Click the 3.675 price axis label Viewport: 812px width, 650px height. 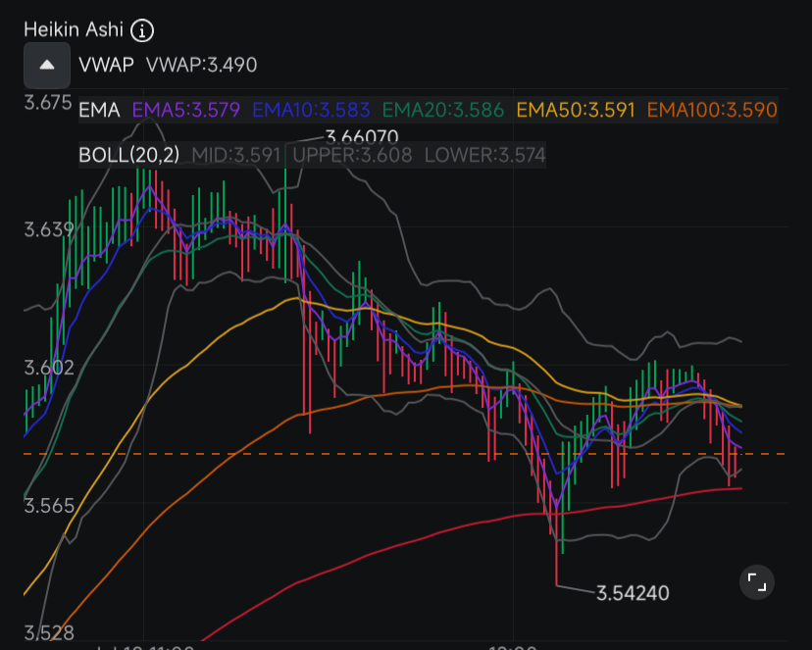[x=48, y=103]
